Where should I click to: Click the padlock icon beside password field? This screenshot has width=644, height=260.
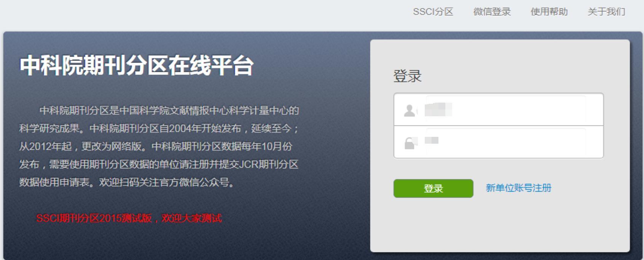point(410,143)
